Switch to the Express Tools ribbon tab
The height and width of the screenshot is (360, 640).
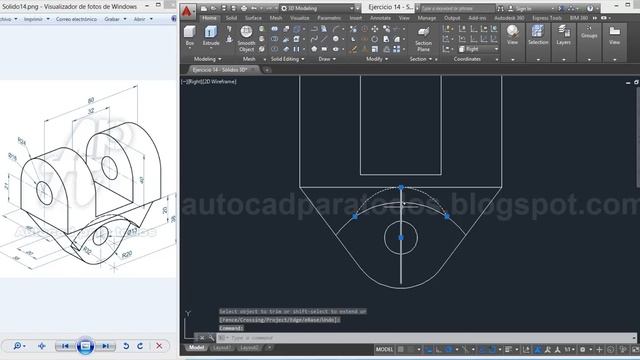pyautogui.click(x=547, y=18)
